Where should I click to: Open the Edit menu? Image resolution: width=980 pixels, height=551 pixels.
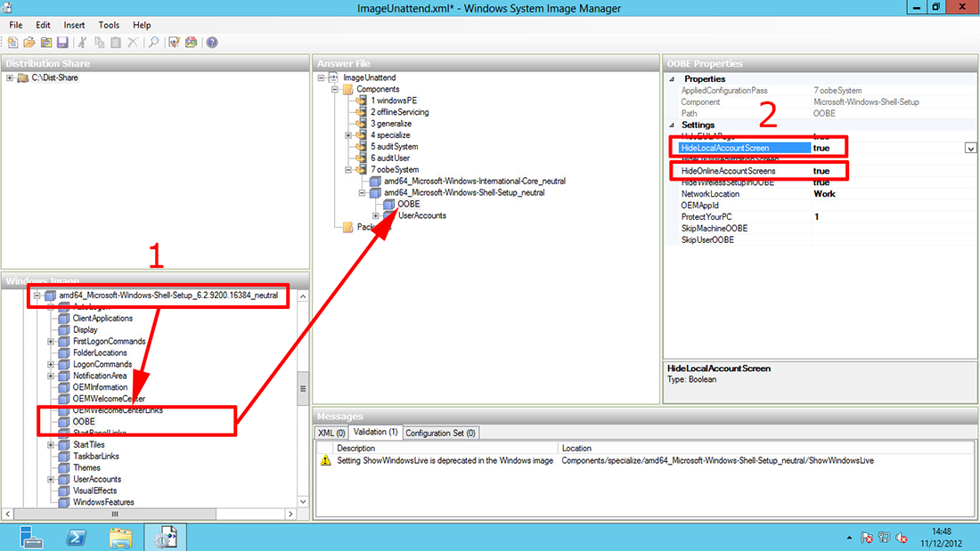43,25
